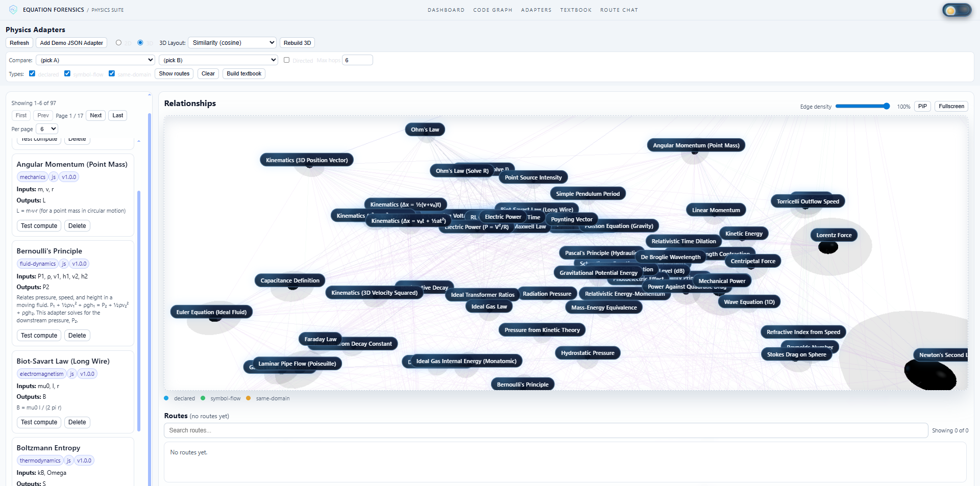Select the Angular Momentum (Point Mass) graph node
Screen dimensions: 980x486
tap(696, 145)
